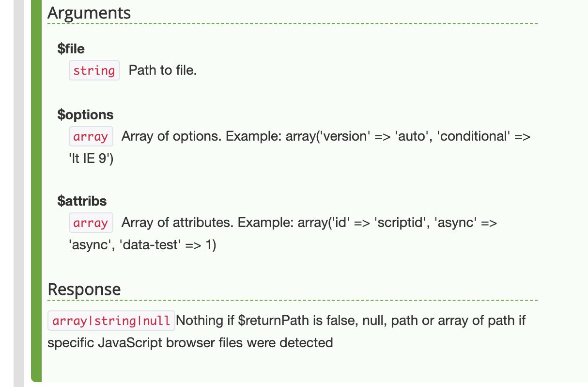This screenshot has width=588, height=387.
Task: Click the $attribs parameter name
Action: coord(82,201)
